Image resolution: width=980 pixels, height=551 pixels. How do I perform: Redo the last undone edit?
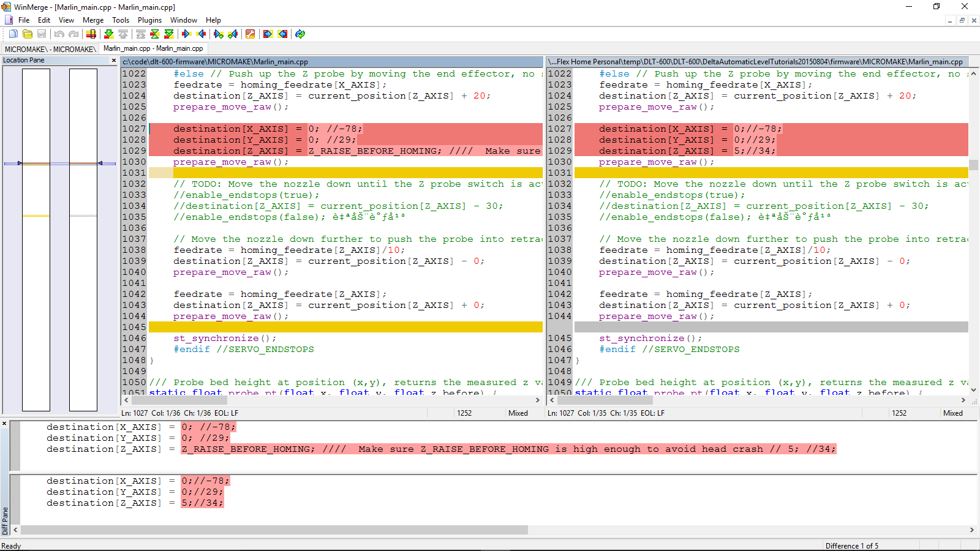tap(73, 34)
